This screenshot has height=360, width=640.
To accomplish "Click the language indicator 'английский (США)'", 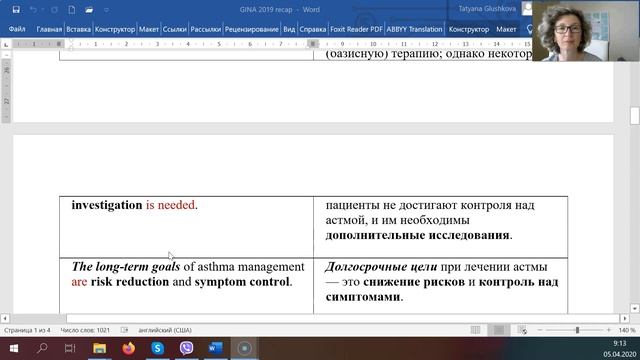I will [x=165, y=330].
